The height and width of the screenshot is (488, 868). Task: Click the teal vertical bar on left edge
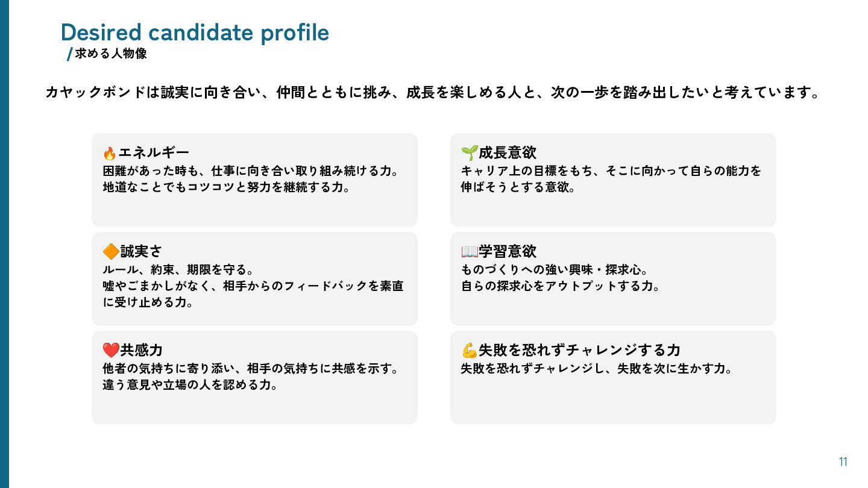pyautogui.click(x=4, y=244)
